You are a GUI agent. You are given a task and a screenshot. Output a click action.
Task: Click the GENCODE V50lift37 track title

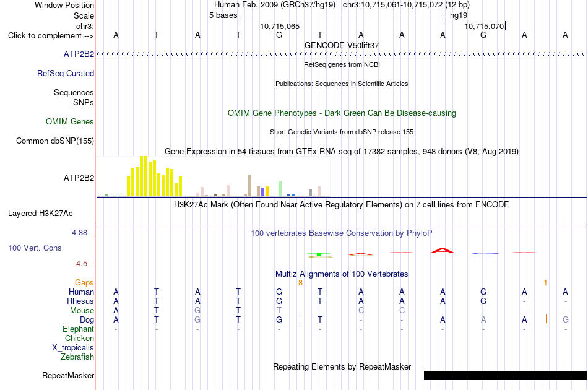[x=342, y=45]
